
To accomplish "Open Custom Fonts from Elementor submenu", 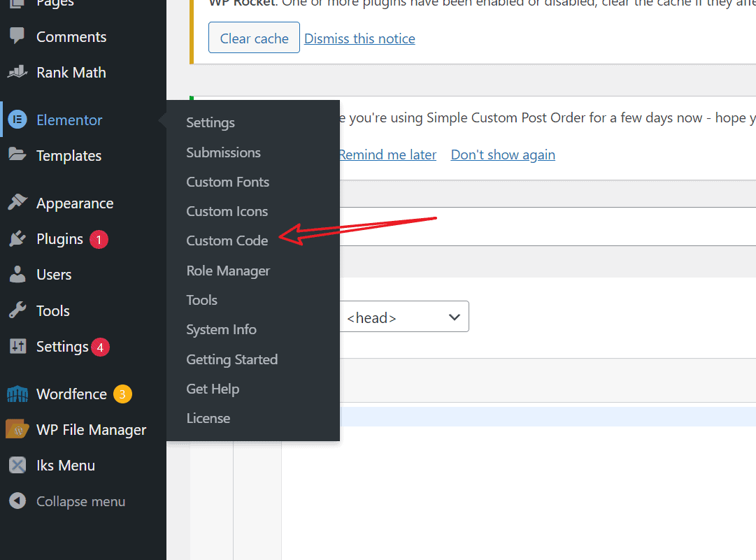I will click(227, 182).
